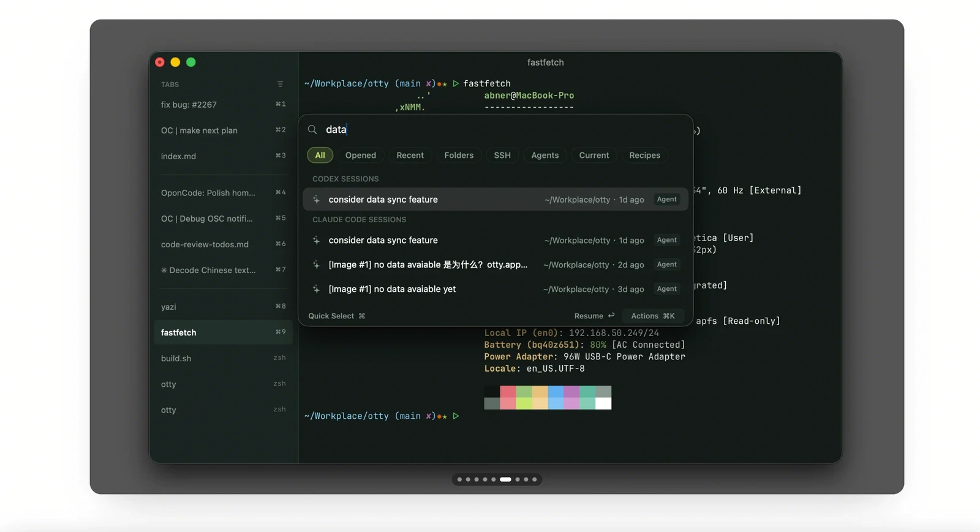The width and height of the screenshot is (980, 532).
Task: Click the blue color block in fastfetch palette
Action: point(556,397)
